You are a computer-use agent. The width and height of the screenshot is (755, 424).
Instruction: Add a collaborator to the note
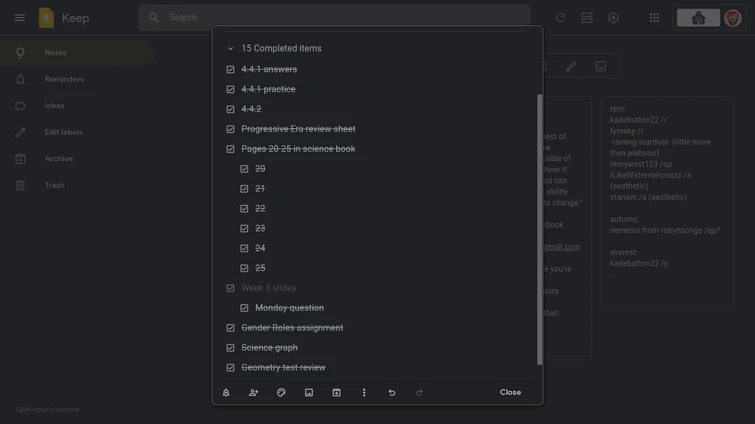tap(253, 392)
